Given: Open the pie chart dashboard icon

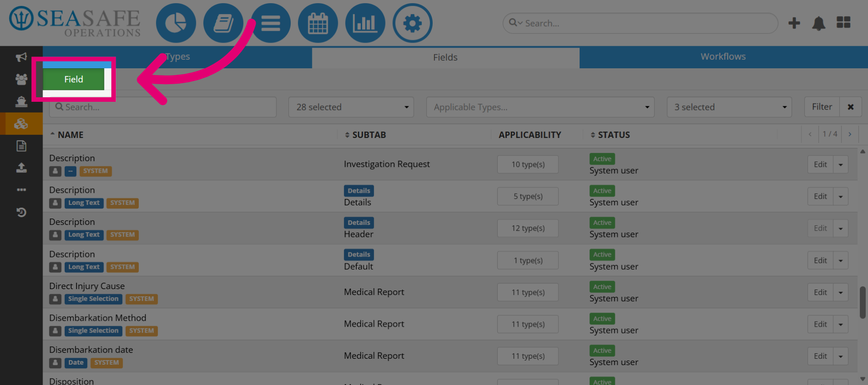Looking at the screenshot, I should [176, 23].
